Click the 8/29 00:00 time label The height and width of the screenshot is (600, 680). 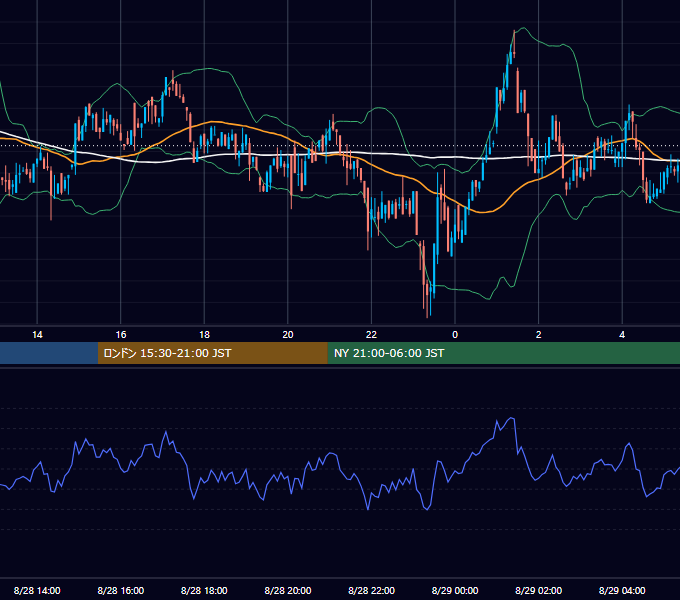pyautogui.click(x=455, y=590)
